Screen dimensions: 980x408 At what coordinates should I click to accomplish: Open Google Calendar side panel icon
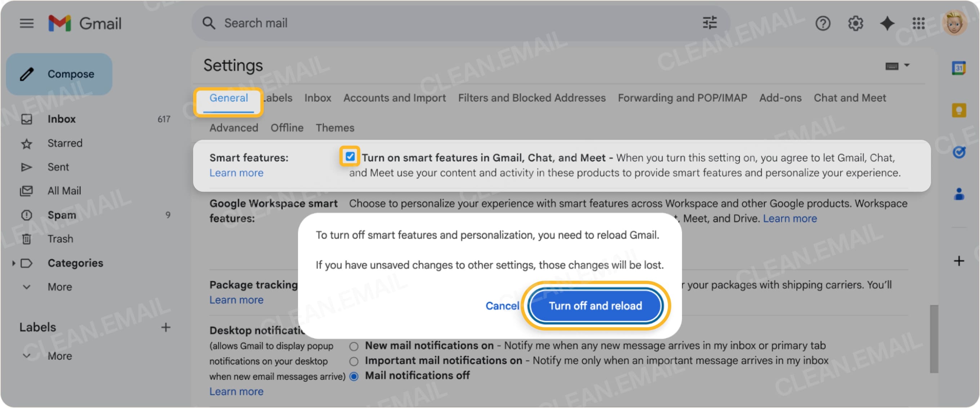[959, 68]
